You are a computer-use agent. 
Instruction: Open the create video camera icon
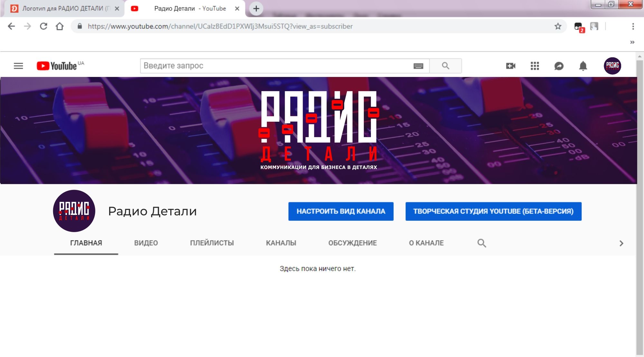[511, 66]
